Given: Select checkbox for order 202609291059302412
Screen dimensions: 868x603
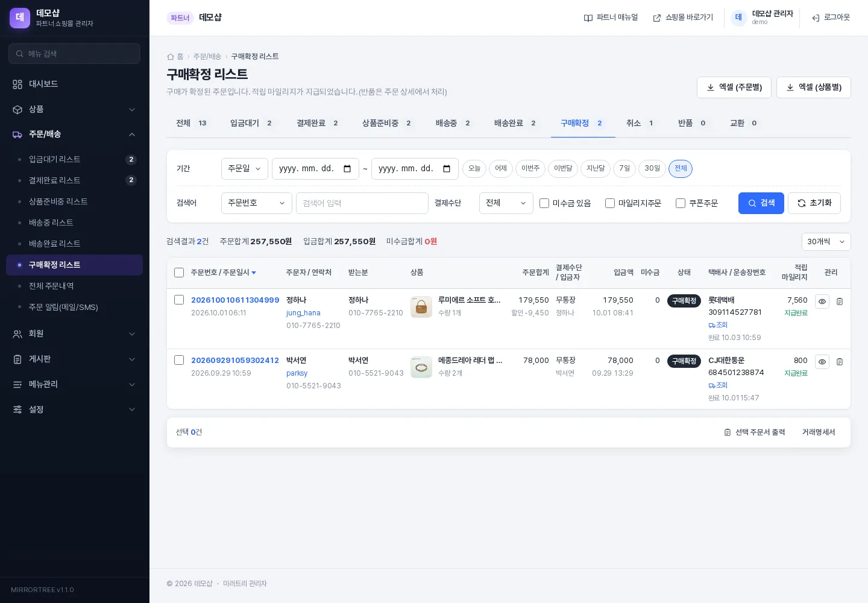Looking at the screenshot, I should 179,360.
